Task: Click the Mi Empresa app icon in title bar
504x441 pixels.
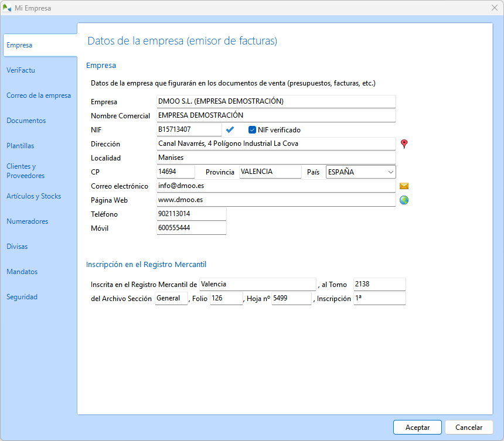Action: point(7,8)
